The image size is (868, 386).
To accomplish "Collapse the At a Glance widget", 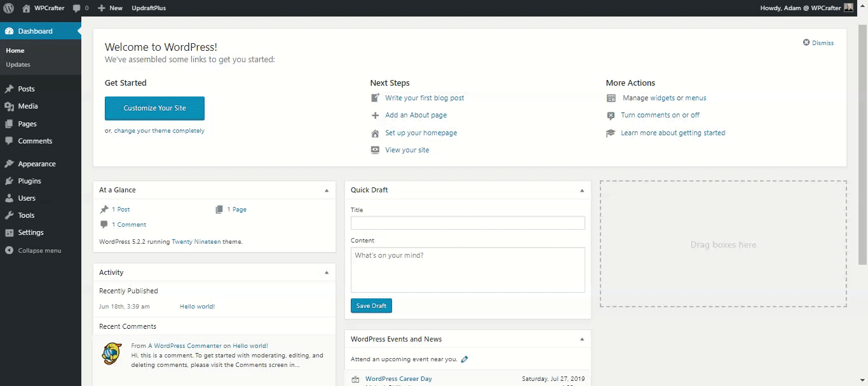I will pos(327,190).
